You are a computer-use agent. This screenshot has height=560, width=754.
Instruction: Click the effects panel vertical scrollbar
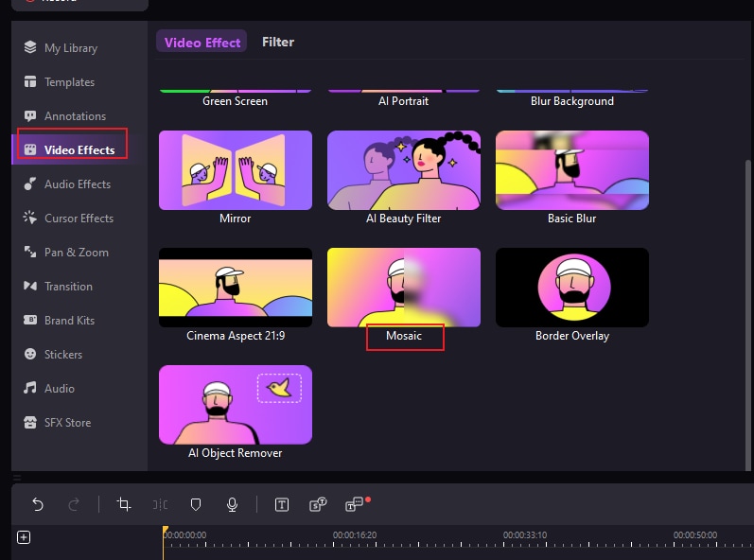[747, 315]
